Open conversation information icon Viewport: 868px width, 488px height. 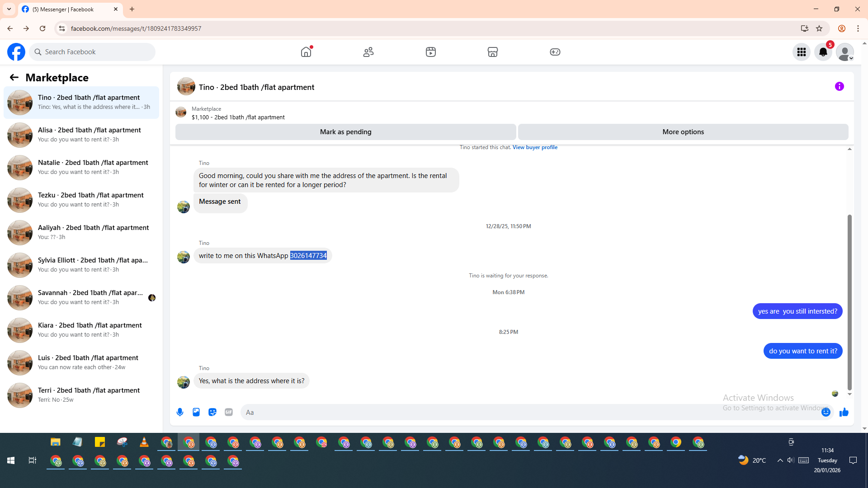point(840,86)
